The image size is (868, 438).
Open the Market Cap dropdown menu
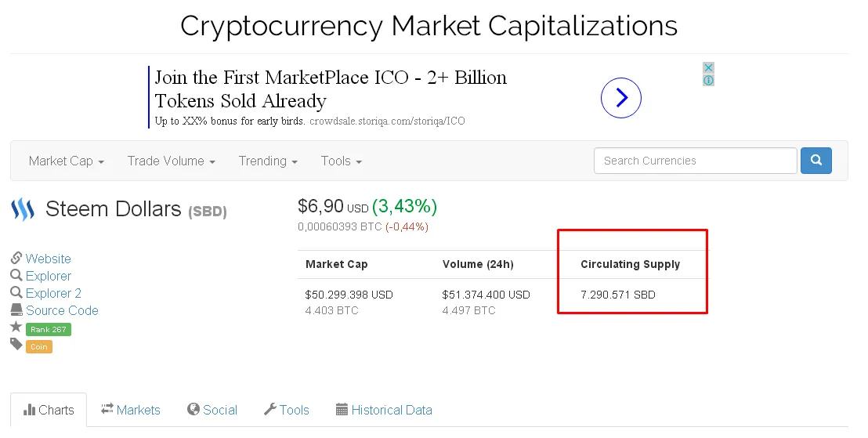tap(67, 161)
